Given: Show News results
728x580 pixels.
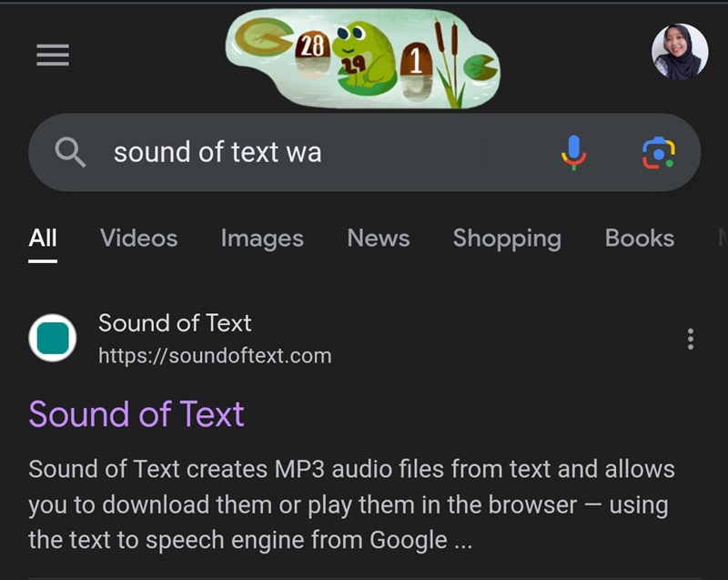Looking at the screenshot, I should click(x=379, y=239).
